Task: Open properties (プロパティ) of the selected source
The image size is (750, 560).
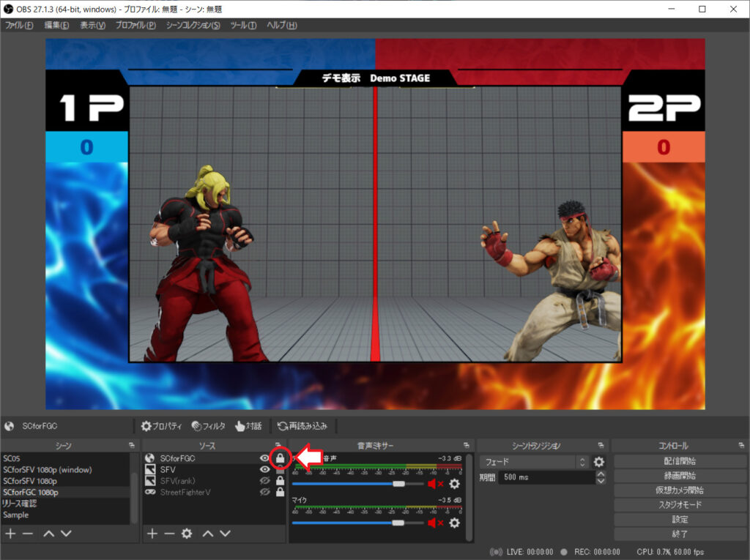Action: (162, 425)
